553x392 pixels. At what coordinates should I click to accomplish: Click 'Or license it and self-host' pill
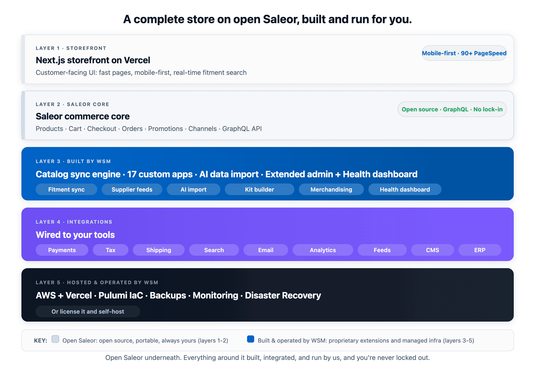click(x=88, y=312)
